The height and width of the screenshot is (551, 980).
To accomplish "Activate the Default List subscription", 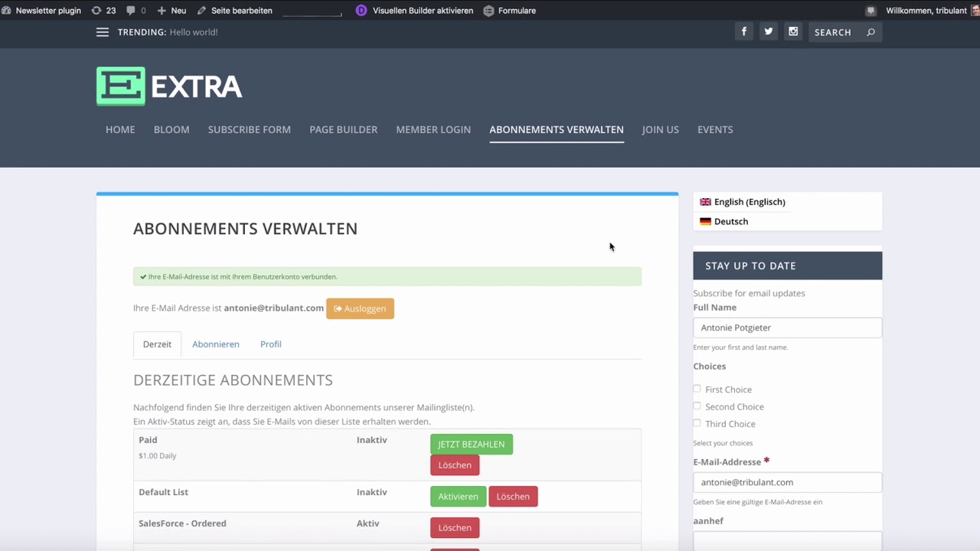I will pyautogui.click(x=458, y=497).
